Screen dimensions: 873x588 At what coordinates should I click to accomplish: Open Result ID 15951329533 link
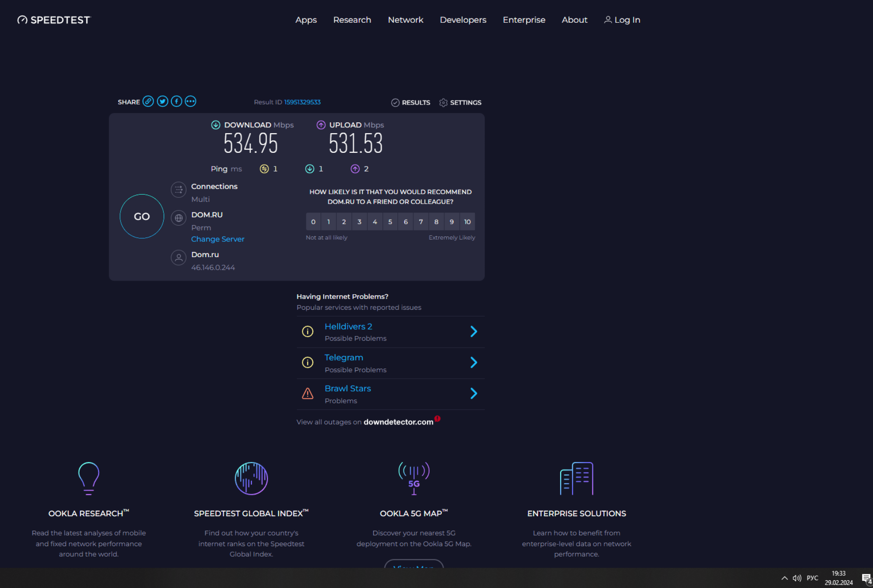click(302, 102)
